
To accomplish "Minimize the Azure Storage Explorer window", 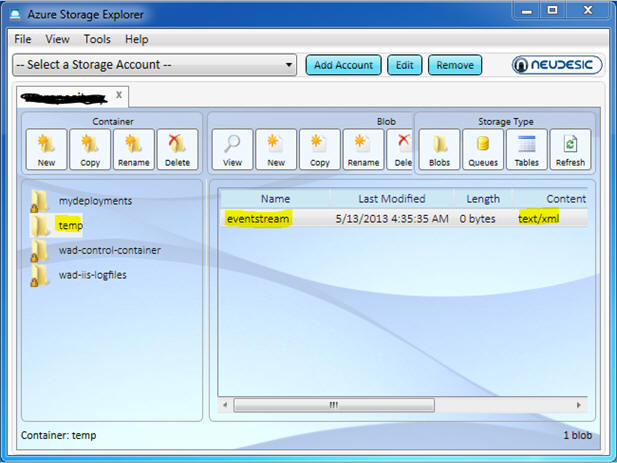I will pos(527,11).
